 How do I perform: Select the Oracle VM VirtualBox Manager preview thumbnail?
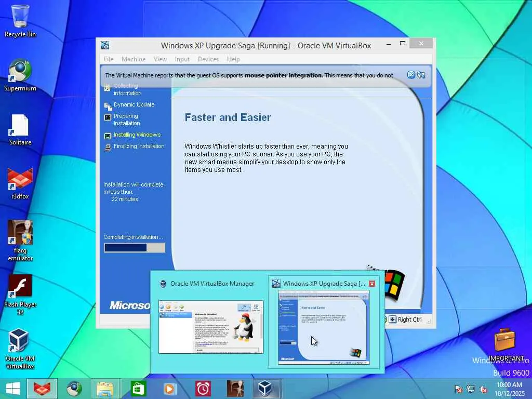click(x=211, y=327)
